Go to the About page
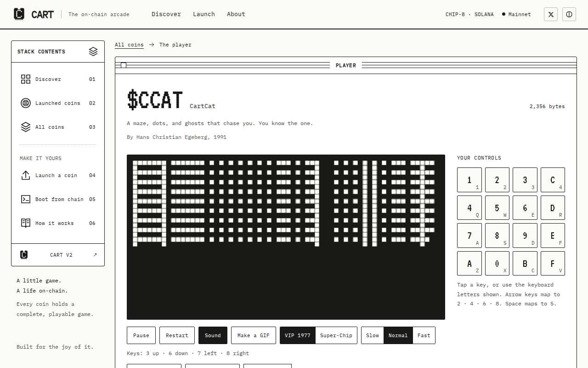Image resolution: width=588 pixels, height=368 pixels. coord(236,14)
